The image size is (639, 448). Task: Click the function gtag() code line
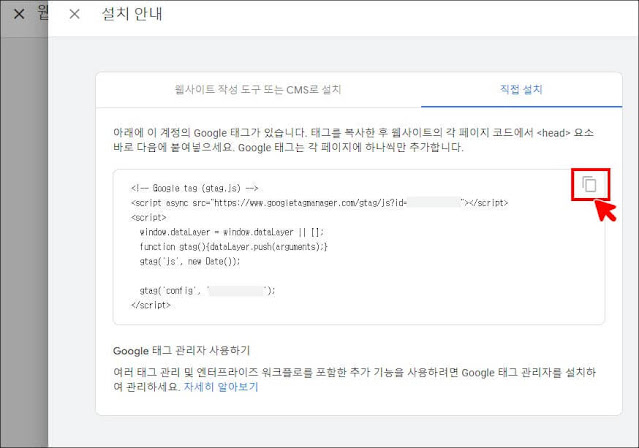click(x=233, y=247)
